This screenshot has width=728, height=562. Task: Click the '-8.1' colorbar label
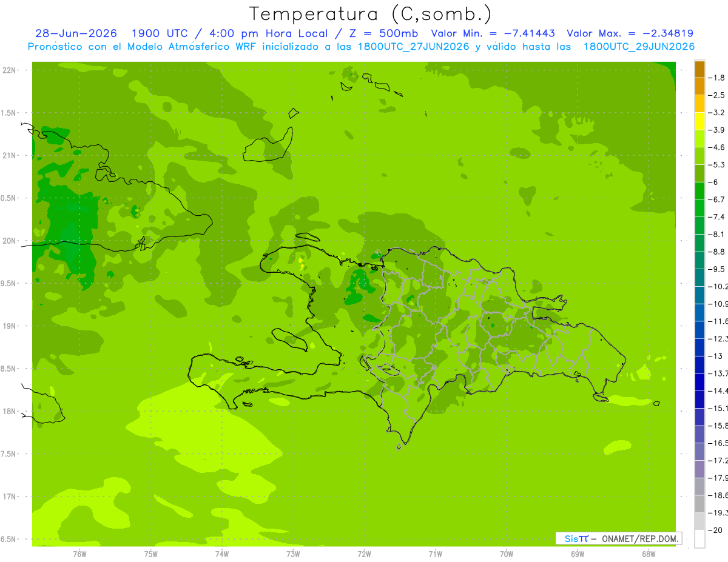coord(716,234)
